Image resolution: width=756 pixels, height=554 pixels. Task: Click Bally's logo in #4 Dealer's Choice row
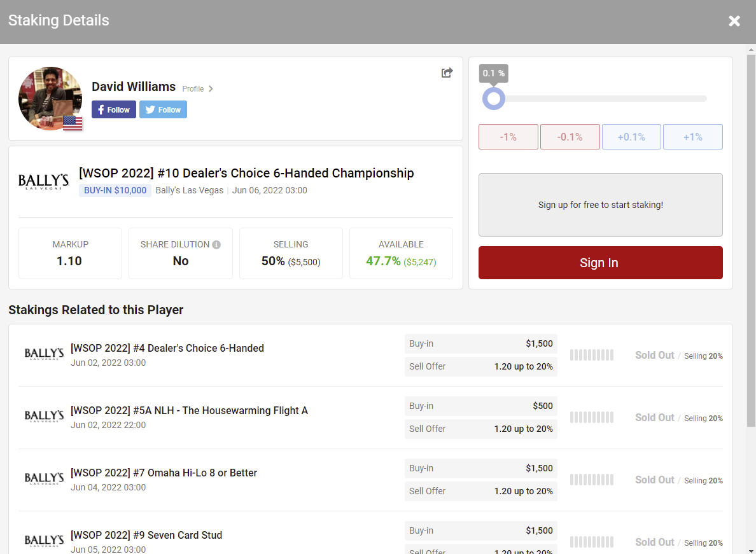44,354
